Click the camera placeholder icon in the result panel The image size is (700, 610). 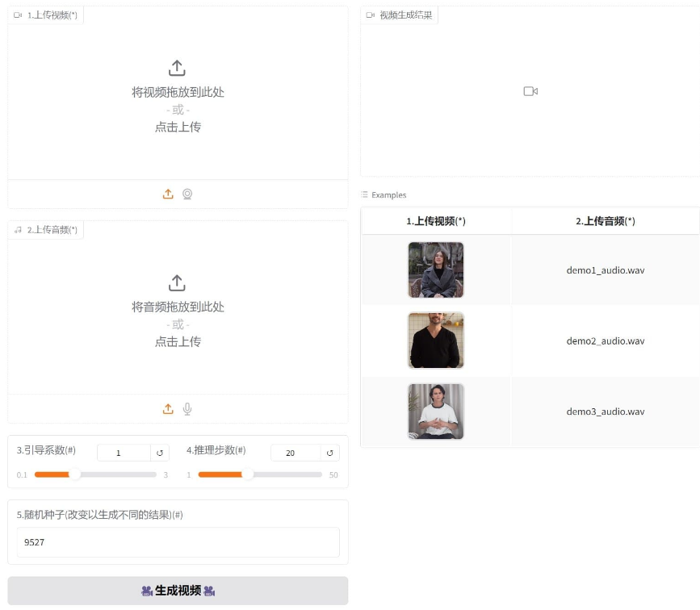click(x=530, y=91)
